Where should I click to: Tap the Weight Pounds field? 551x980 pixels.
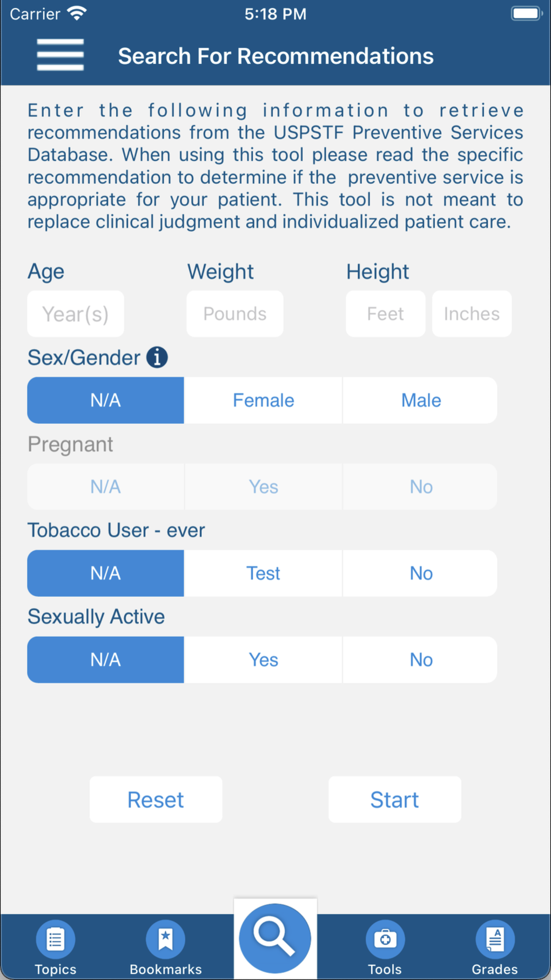click(x=234, y=314)
